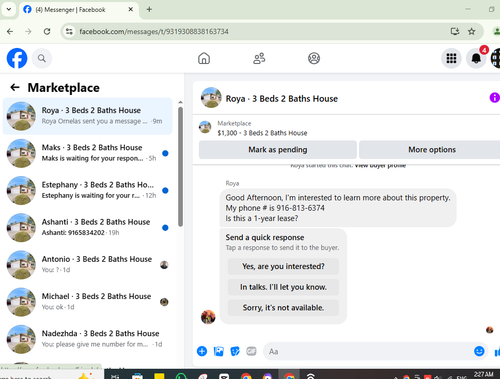The image size is (500, 379).
Task: Send quick response In talks. I'll let you know.
Action: [x=283, y=287]
